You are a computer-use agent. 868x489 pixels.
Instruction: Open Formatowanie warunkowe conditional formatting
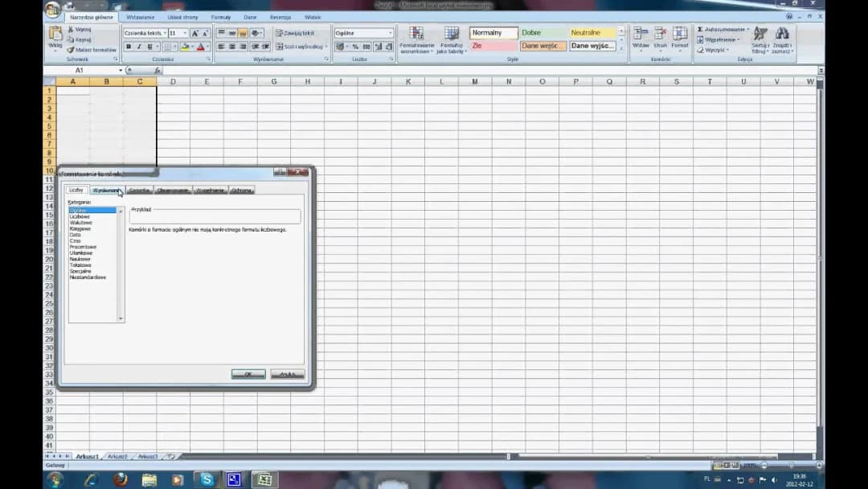tap(416, 37)
